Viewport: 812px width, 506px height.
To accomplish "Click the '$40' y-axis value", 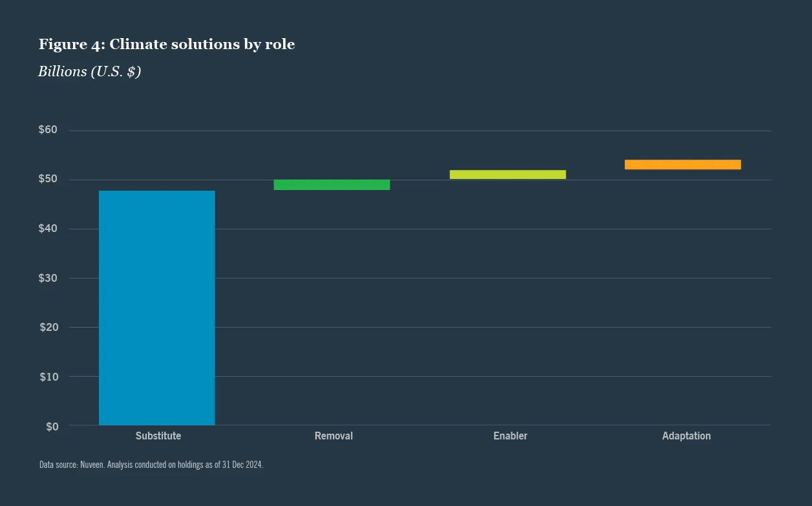I will 48,228.
